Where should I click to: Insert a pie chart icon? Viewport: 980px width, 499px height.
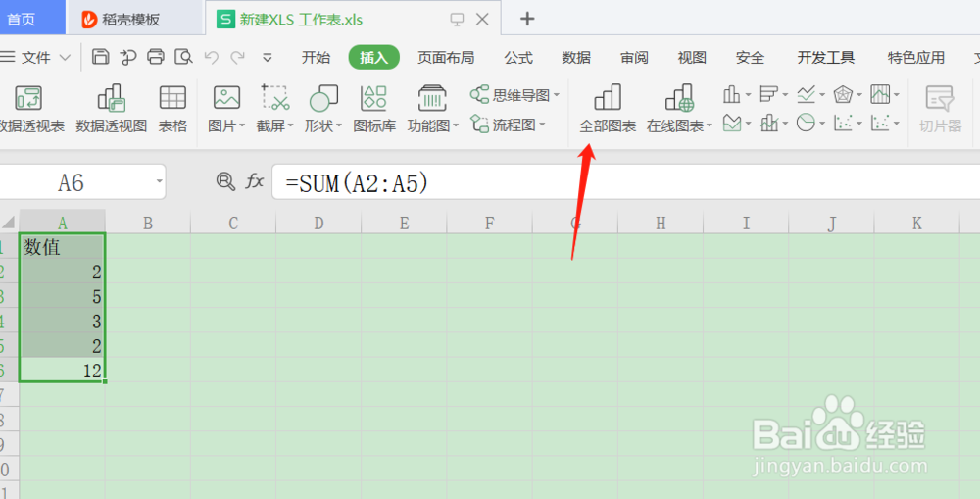(x=807, y=124)
